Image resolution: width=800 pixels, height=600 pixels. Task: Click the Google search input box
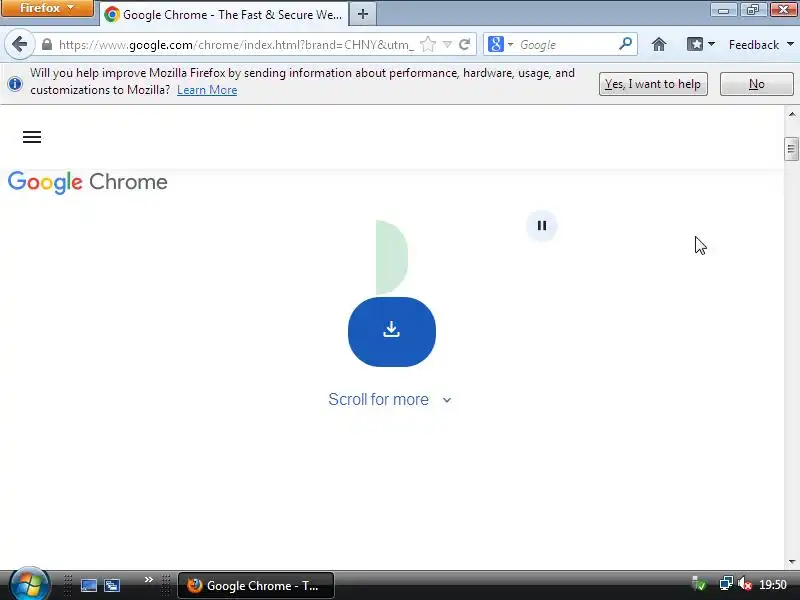(566, 45)
